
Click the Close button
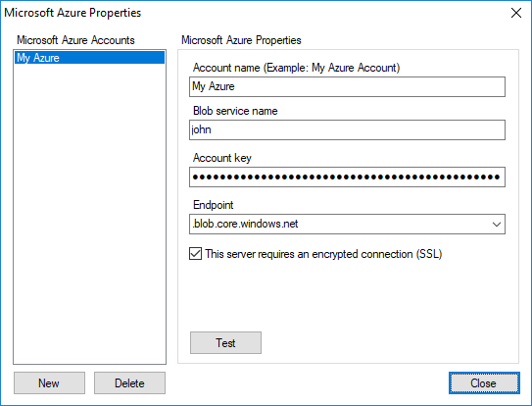pyautogui.click(x=484, y=382)
